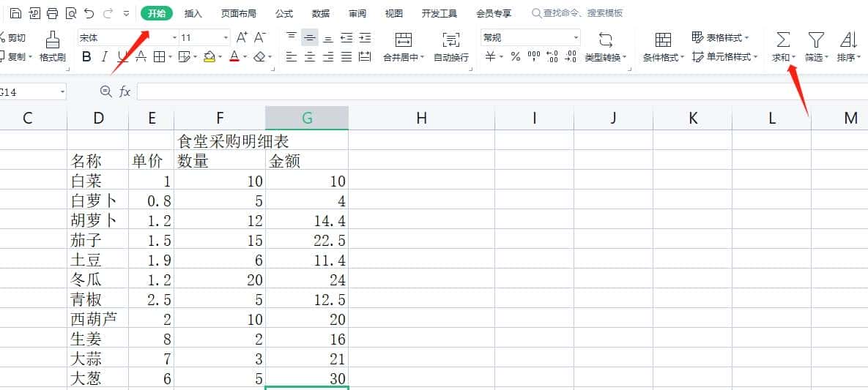Expand the 单元格样式 dropdown
This screenshot has width=868, height=390.
tap(754, 57)
